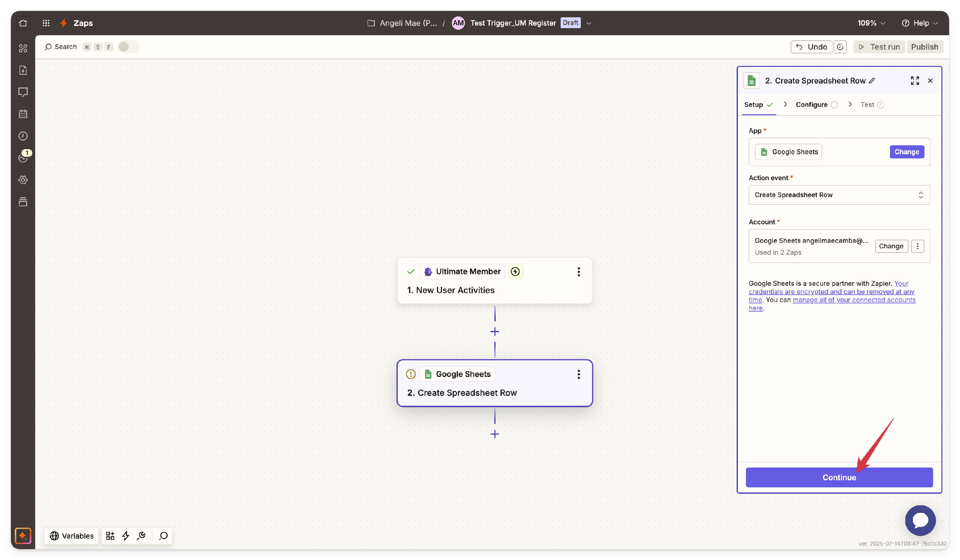Expand the Zap name Draft chevron
Image resolution: width=960 pixels, height=560 pixels.
pos(588,23)
